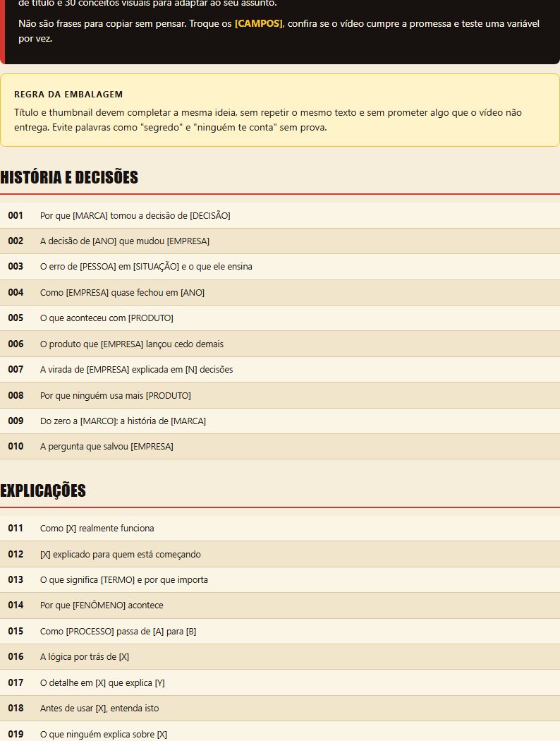The width and height of the screenshot is (560, 741).
Task: Click the 'HISTÓRIA E DECISÕES' heading
Action: point(69,177)
